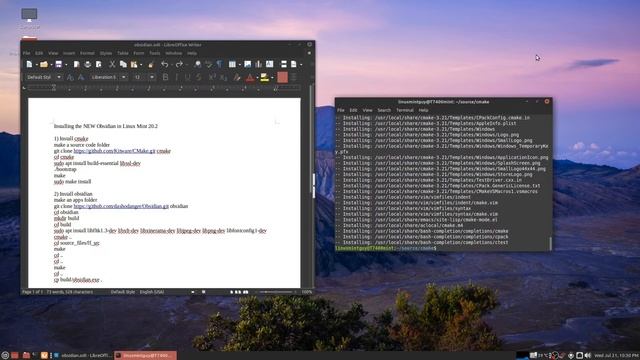Screen dimensions: 640x360
Task: Open the File menu in Writer
Action: 27,53
